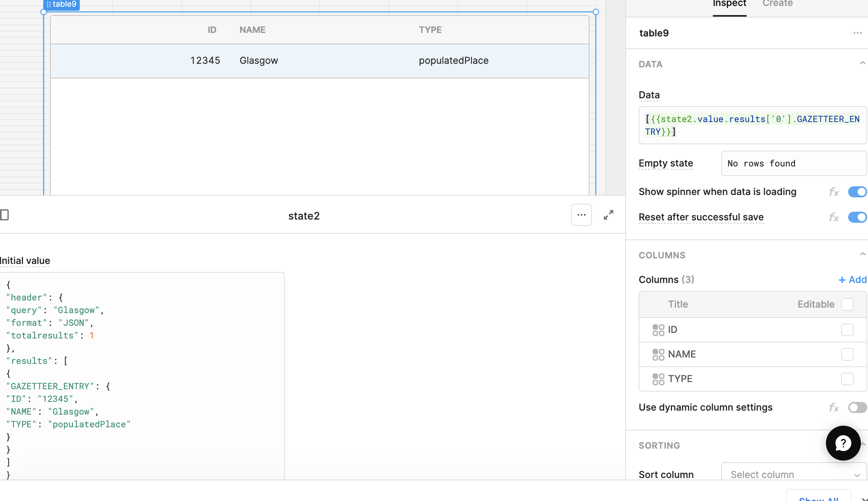Select the Inspect tab
The image size is (868, 501).
729,4
